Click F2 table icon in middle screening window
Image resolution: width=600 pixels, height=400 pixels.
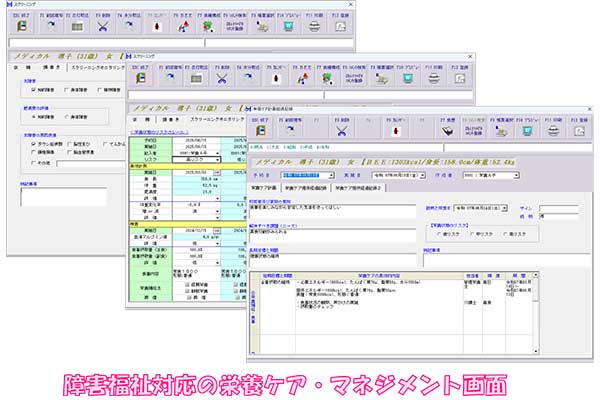pyautogui.click(x=196, y=78)
